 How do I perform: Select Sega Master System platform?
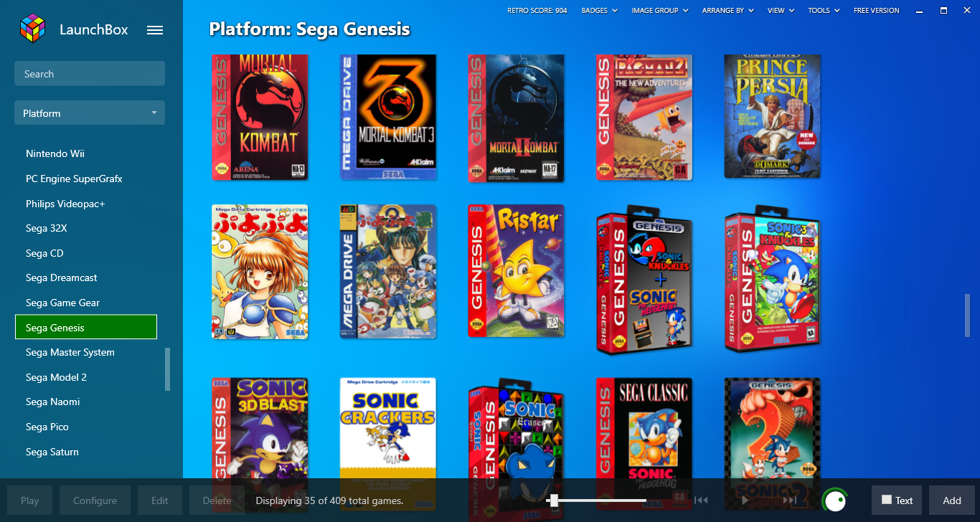pos(86,352)
